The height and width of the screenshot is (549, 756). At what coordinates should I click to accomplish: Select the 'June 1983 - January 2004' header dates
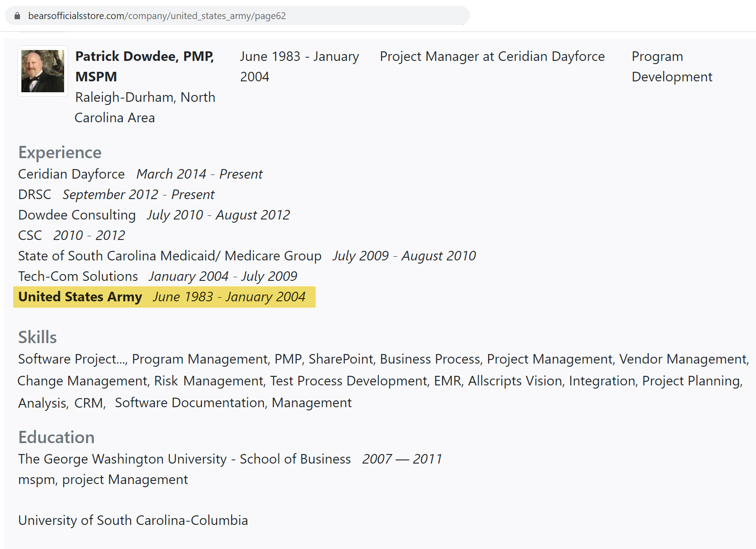(299, 66)
